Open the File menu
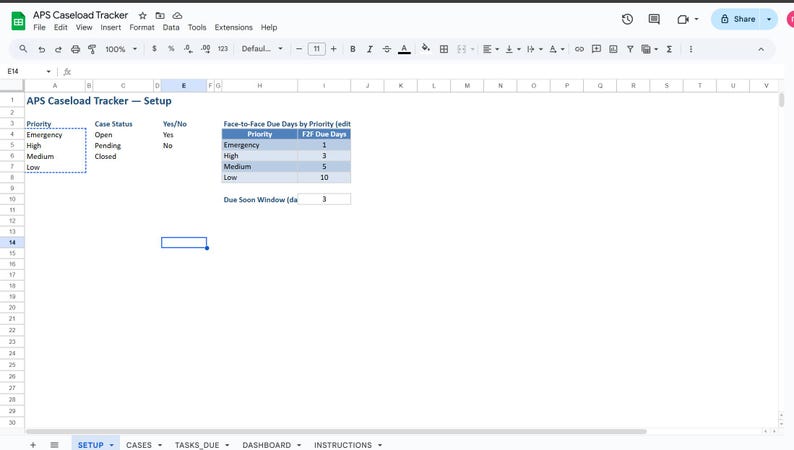 [39, 27]
